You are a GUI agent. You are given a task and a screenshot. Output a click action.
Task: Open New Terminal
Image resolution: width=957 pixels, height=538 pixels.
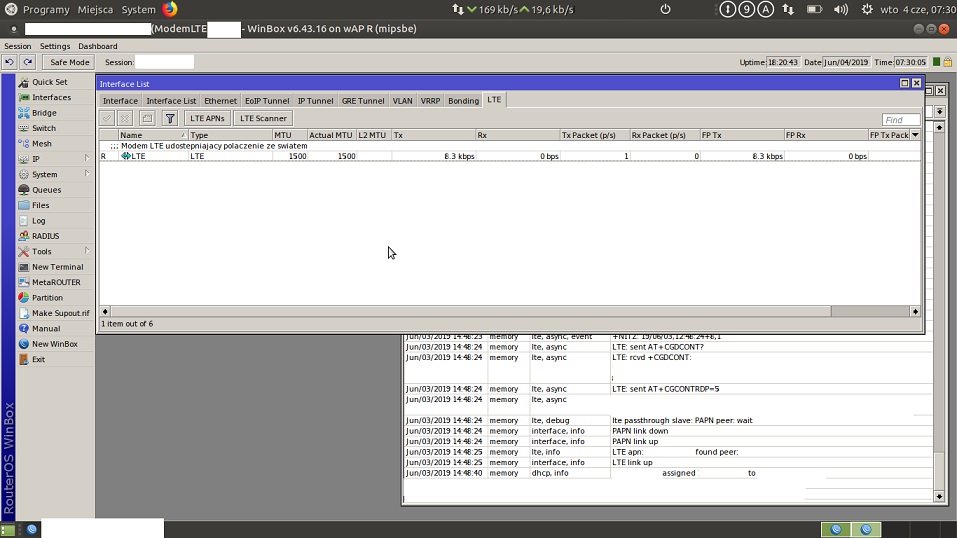click(x=57, y=267)
